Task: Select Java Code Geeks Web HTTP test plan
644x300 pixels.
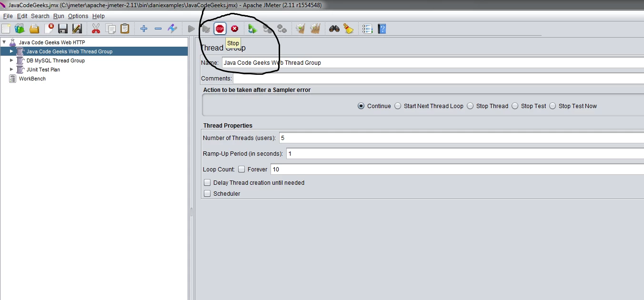Action: tap(51, 42)
